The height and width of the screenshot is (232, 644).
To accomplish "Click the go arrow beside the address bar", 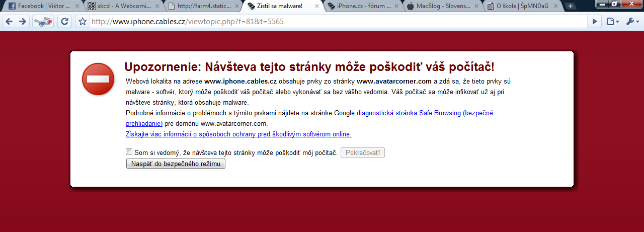I will point(595,22).
